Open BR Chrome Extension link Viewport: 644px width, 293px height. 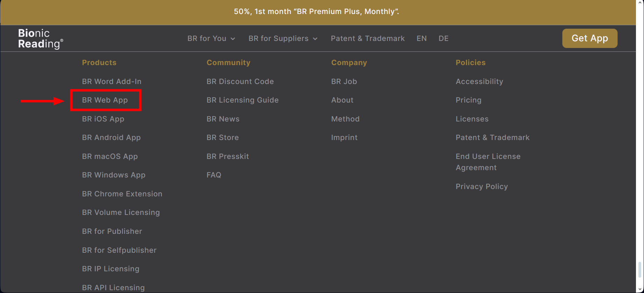pos(122,194)
